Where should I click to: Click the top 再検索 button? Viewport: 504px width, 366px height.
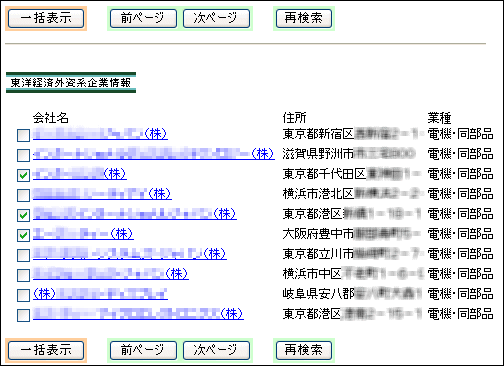point(304,18)
